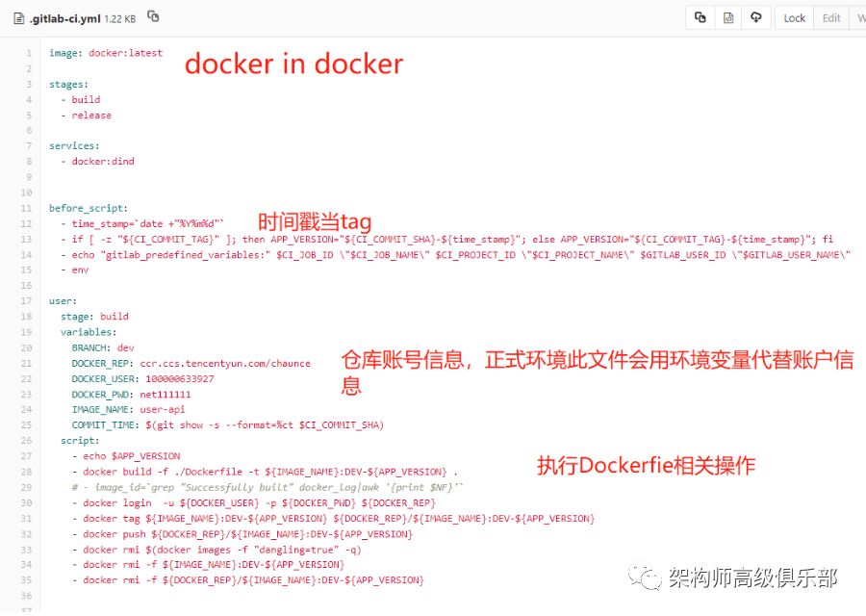Click the download file icon
The image size is (866, 616).
[755, 16]
